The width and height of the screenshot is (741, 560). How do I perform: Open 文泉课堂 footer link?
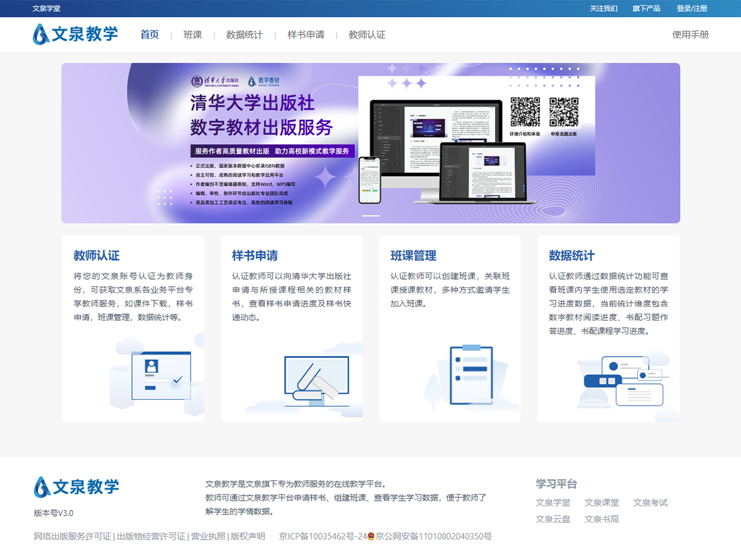(x=601, y=503)
